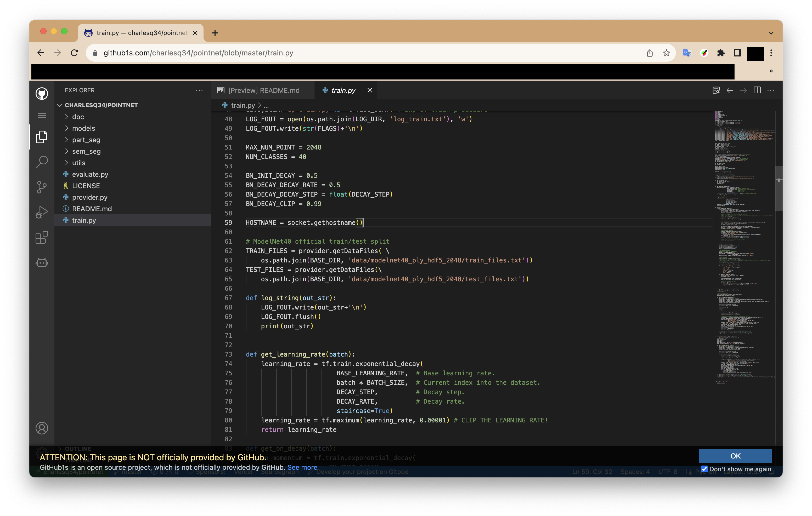Expand the models folder
Screen dimensions: 812x516
point(84,128)
